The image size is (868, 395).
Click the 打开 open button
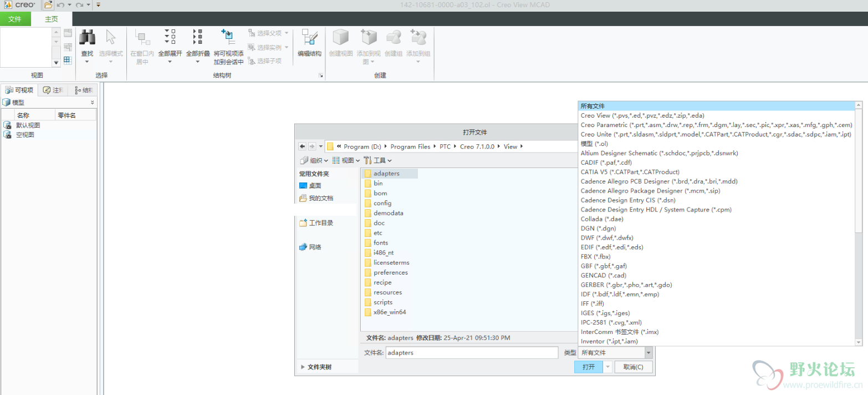589,367
